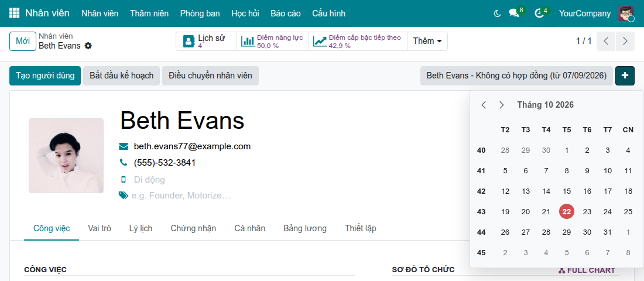Expand the Thêm dropdown
This screenshot has width=644, height=281.
pos(427,41)
